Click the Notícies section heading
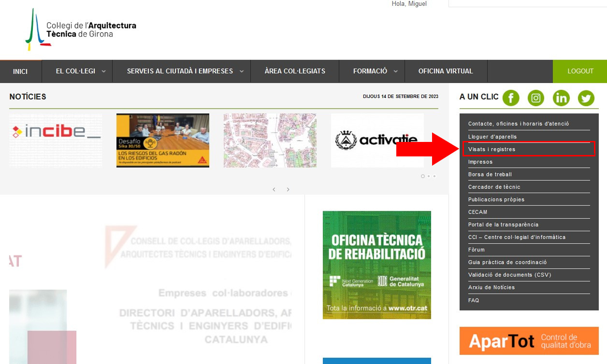This screenshot has width=607, height=364. coord(28,97)
